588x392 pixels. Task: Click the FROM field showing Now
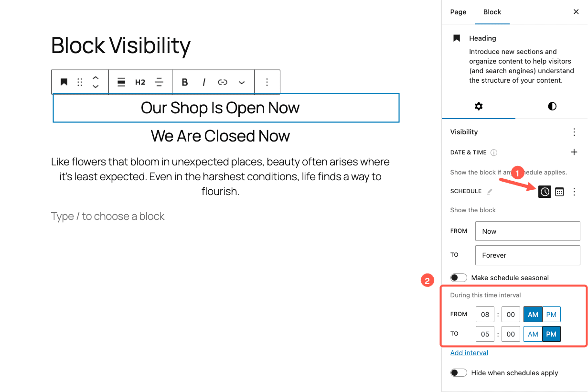(x=527, y=231)
